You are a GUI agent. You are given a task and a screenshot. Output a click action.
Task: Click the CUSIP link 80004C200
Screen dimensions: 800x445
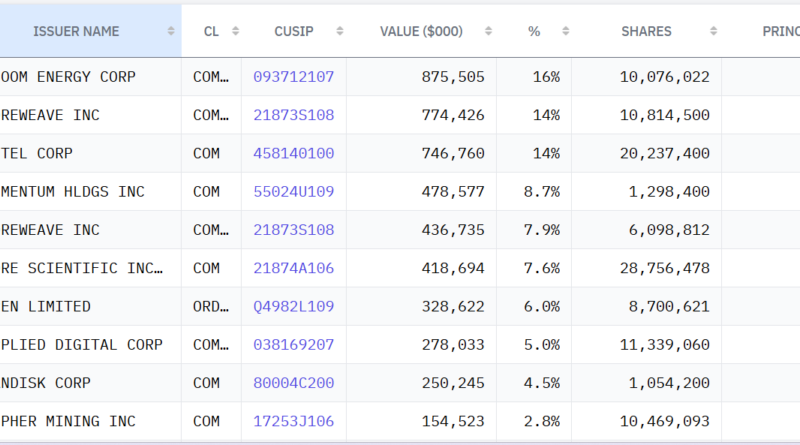point(293,383)
